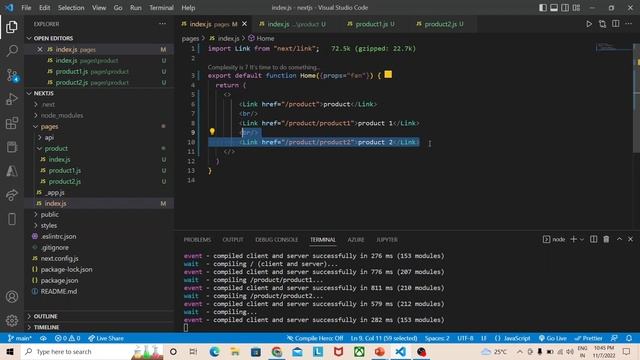Image resolution: width=640 pixels, height=360 pixels.
Task: Open the Run and Debug view
Action: point(12,99)
